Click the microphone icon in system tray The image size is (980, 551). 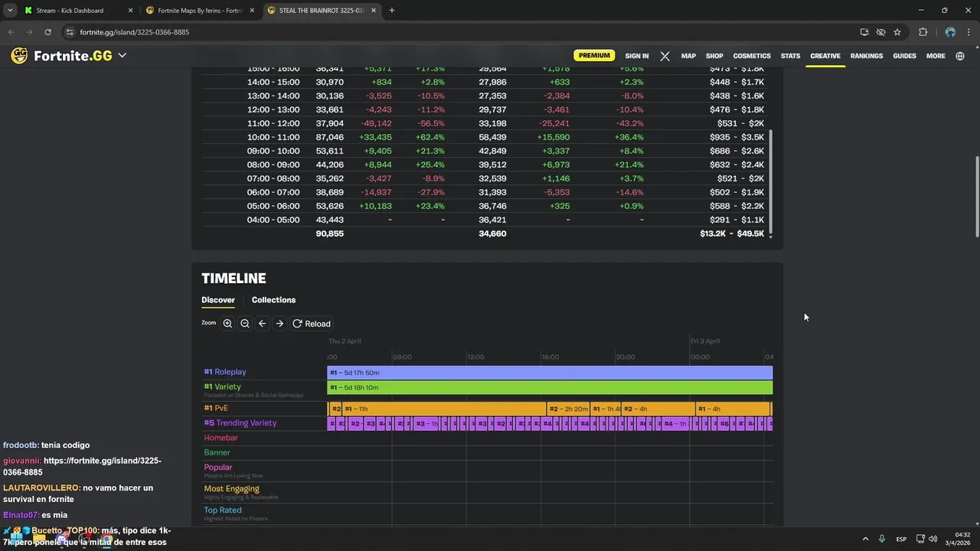click(x=882, y=539)
